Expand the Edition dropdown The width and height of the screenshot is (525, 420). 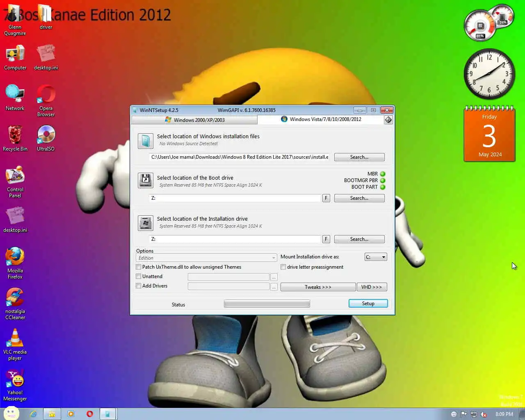pyautogui.click(x=206, y=258)
